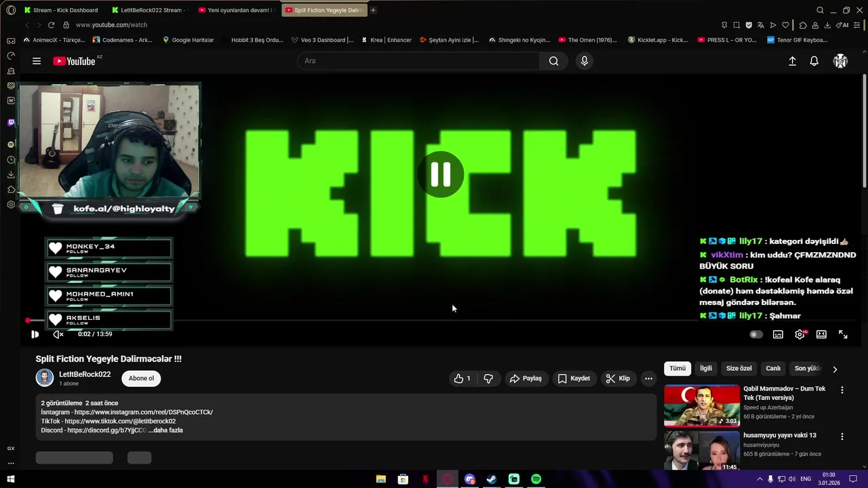Open the LetItBeRock022 channel avatar
The image size is (868, 488).
coord(44,378)
